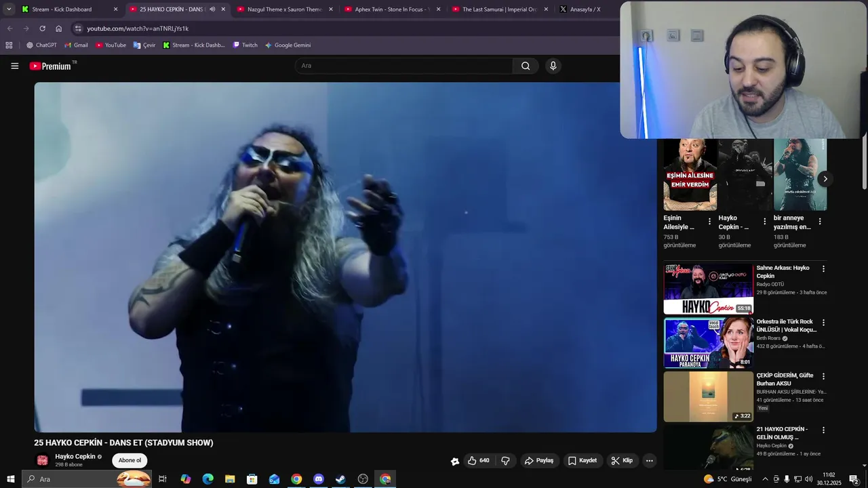Open options for Sahne Arkası: Hayko Cepkin

[823, 269]
